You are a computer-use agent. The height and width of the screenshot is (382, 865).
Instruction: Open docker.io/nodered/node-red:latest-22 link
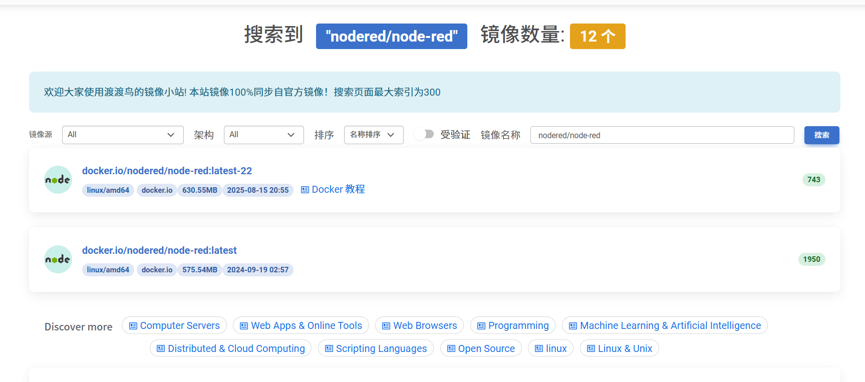[x=167, y=171]
